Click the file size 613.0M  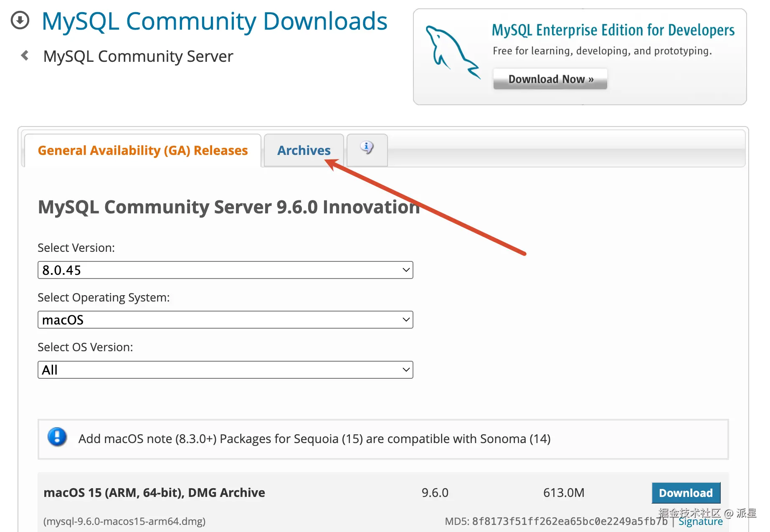point(564,493)
